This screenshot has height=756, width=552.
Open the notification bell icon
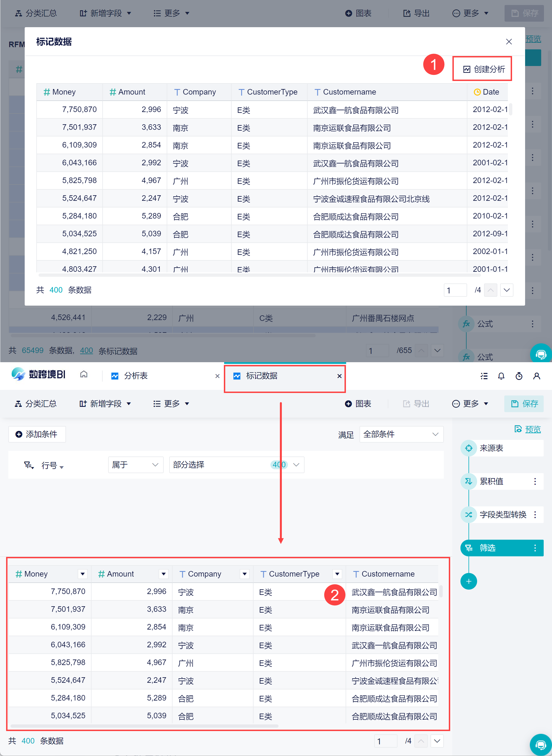pos(501,376)
